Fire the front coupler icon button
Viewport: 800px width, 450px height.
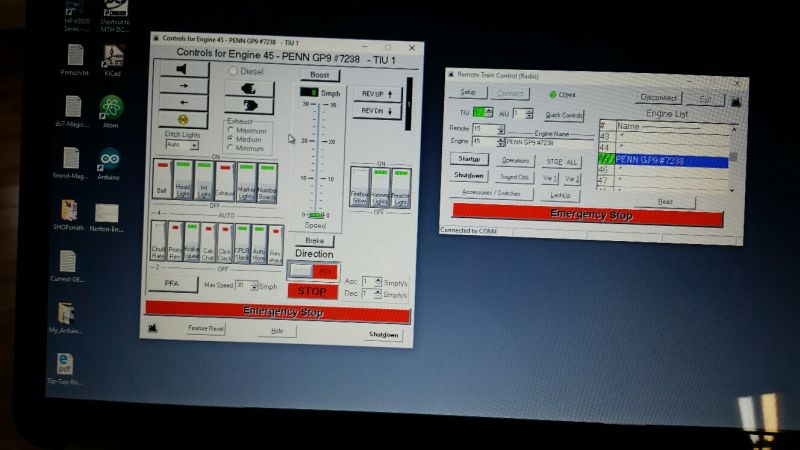(x=249, y=89)
